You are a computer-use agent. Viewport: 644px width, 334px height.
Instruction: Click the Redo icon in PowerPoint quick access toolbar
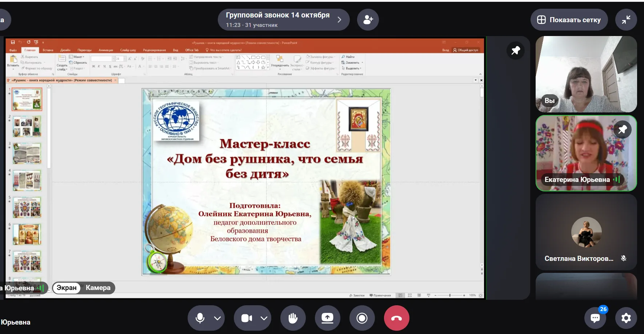tap(28, 42)
